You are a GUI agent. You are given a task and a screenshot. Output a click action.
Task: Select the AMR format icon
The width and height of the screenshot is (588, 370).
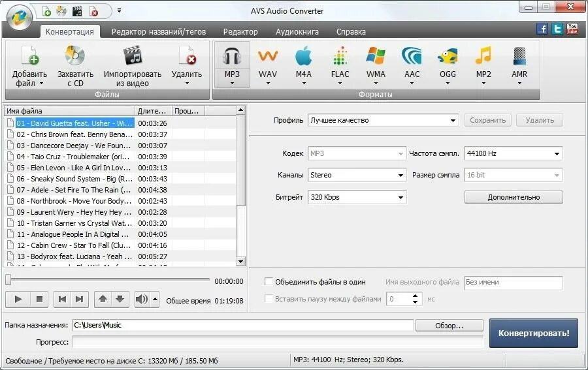click(x=519, y=56)
